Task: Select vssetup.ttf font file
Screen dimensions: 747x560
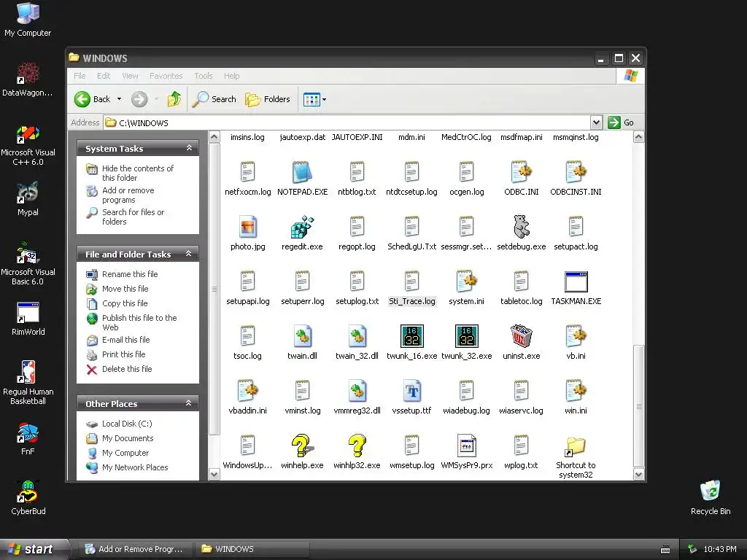Action: [x=411, y=391]
